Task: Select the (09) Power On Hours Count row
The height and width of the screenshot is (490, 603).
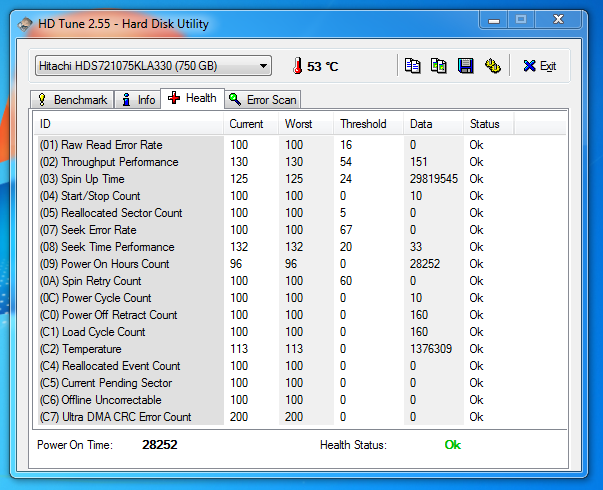Action: pos(300,264)
